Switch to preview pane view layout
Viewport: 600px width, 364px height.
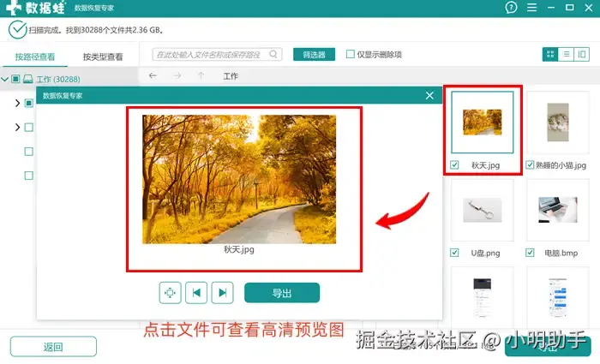[x=582, y=54]
